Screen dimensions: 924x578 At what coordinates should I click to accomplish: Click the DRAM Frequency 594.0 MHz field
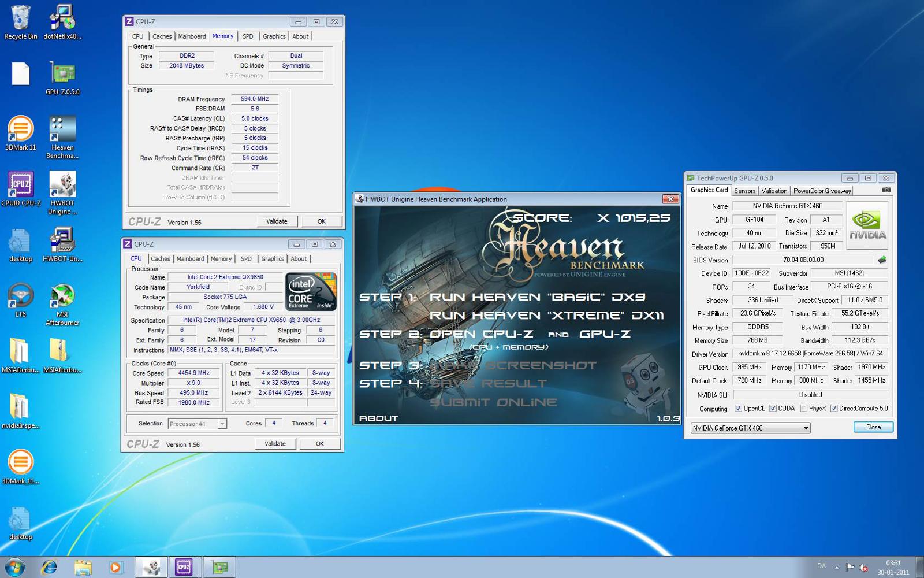click(x=255, y=99)
